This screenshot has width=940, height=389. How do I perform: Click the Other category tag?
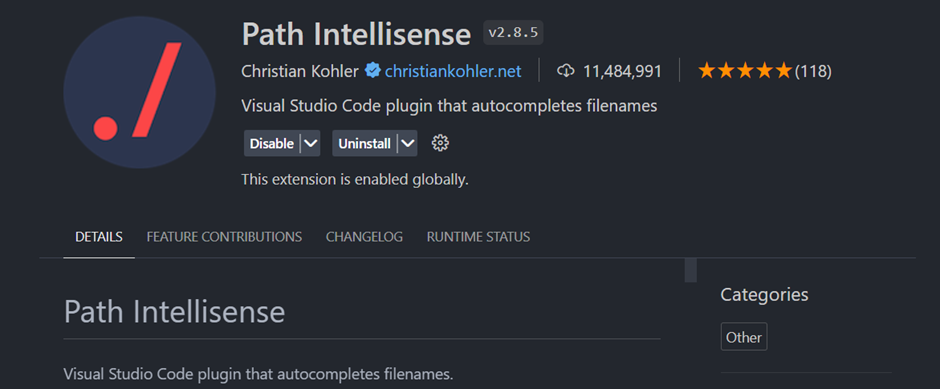tap(744, 337)
